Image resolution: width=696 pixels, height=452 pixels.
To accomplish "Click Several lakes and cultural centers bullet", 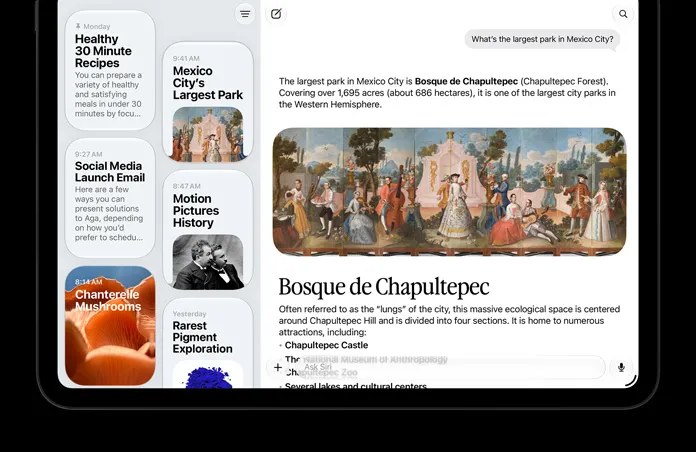I will click(356, 385).
